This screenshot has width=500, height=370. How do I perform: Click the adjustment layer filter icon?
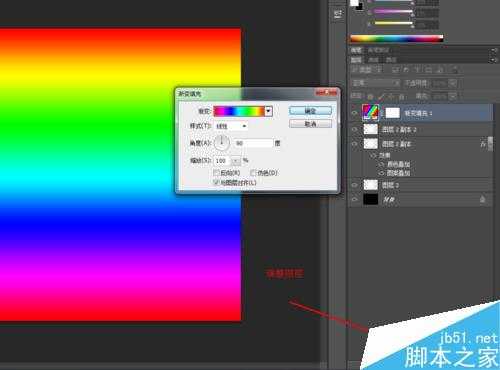click(x=406, y=70)
